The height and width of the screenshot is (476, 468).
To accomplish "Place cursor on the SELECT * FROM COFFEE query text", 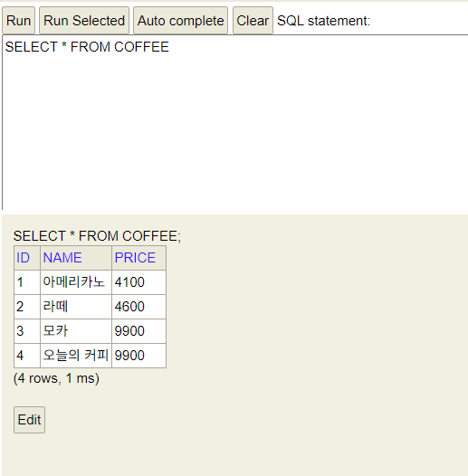I will [x=87, y=47].
